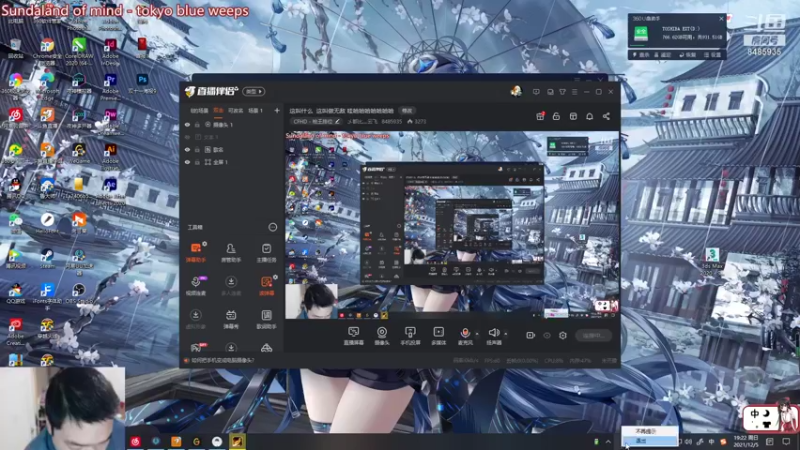Screen dimensions: 800x450
Task: Choose 退出 in tray context menu
Action: pyautogui.click(x=649, y=440)
